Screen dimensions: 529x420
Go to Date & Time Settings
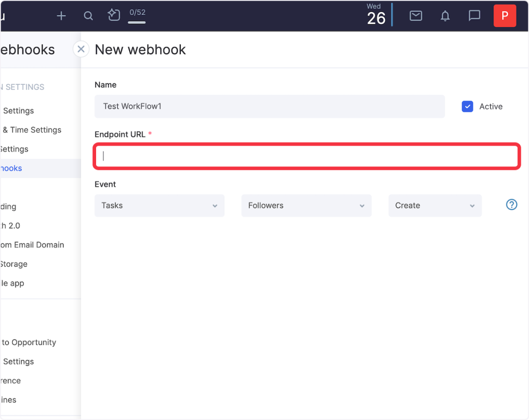coord(35,130)
